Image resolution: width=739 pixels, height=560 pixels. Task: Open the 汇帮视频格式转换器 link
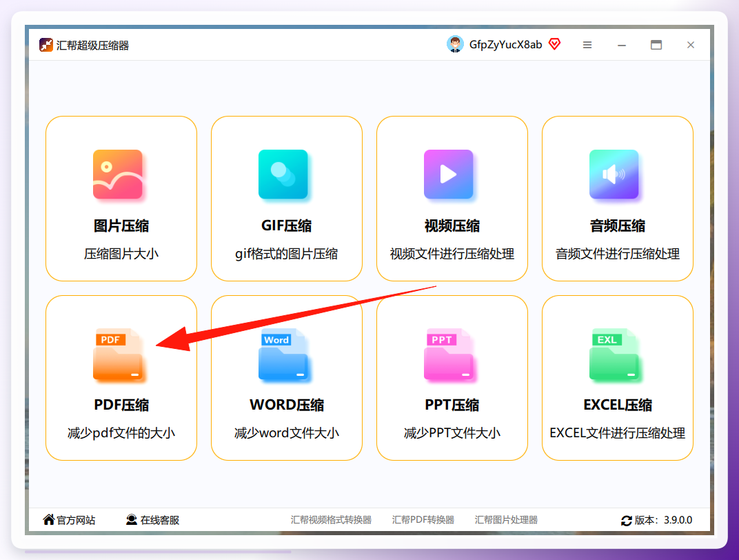point(332,520)
